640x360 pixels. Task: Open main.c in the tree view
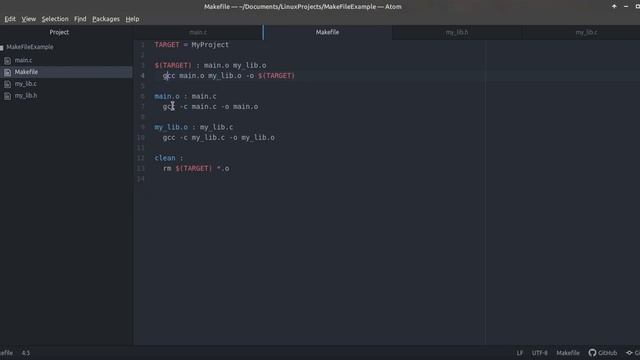tap(23, 60)
